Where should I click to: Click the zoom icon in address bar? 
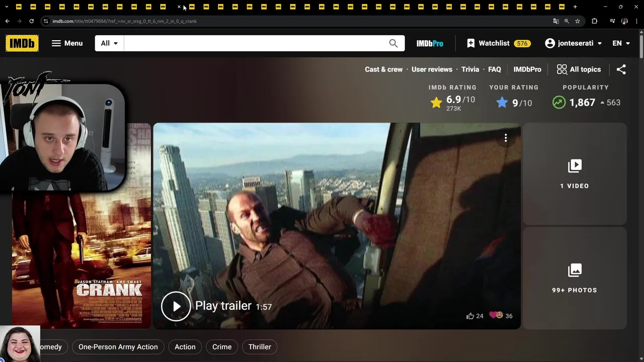(x=567, y=21)
